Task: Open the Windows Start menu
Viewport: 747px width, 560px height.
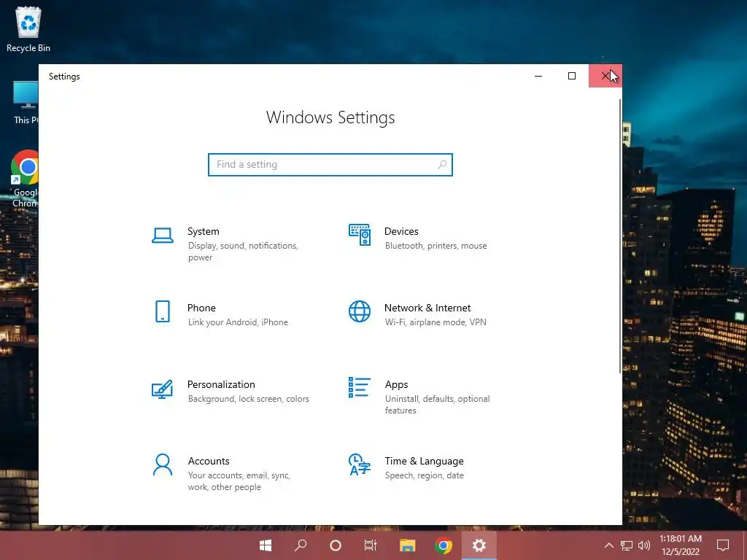Action: 266,545
